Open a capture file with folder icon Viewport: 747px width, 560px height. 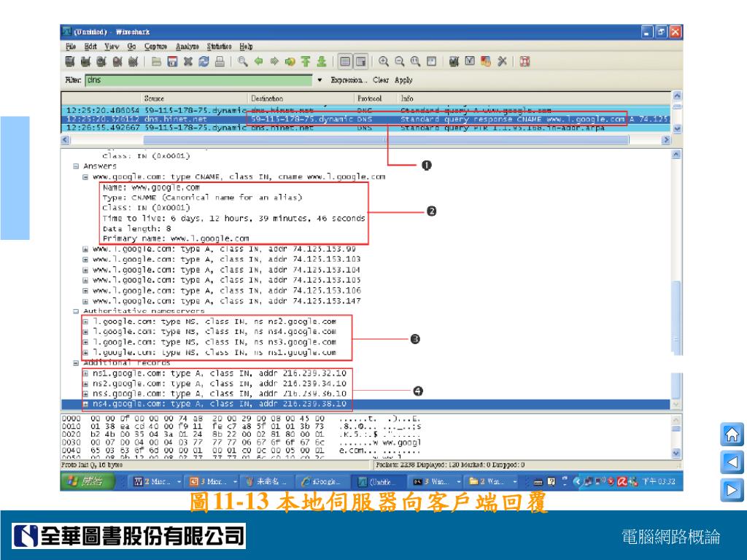click(156, 61)
